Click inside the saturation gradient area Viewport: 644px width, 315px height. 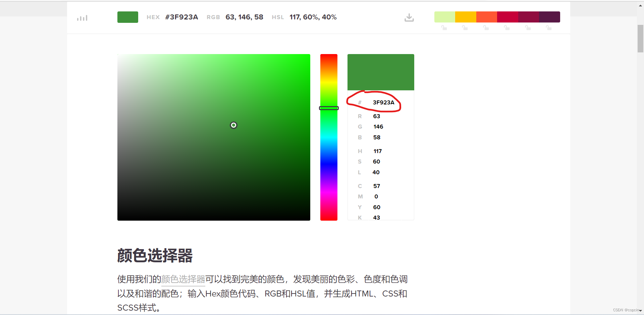[x=233, y=125]
